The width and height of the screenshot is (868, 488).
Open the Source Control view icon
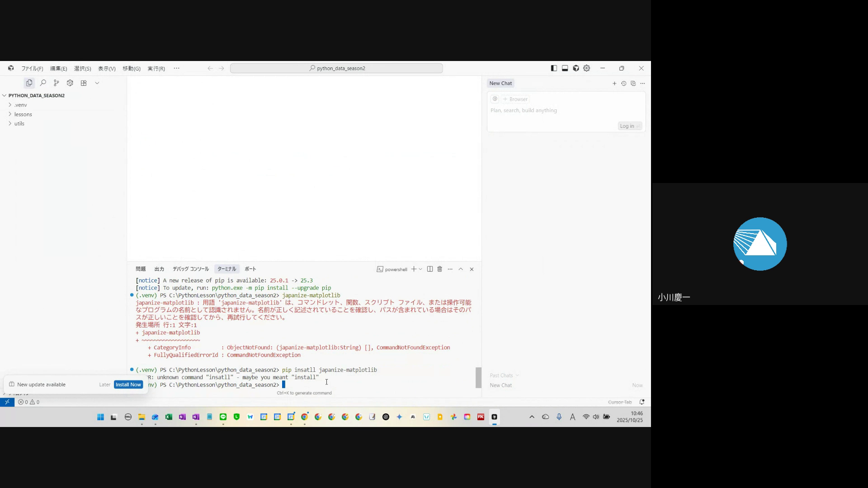(57, 83)
